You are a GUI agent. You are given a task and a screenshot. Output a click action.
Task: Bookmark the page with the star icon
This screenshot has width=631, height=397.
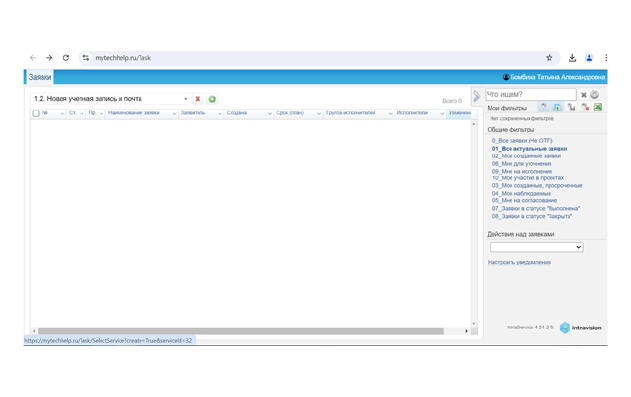tap(549, 58)
